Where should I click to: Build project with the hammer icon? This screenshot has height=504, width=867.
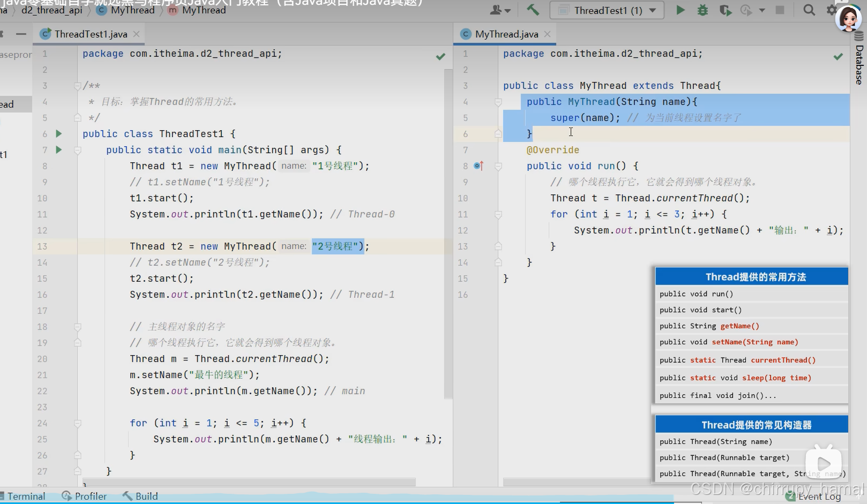coord(533,10)
